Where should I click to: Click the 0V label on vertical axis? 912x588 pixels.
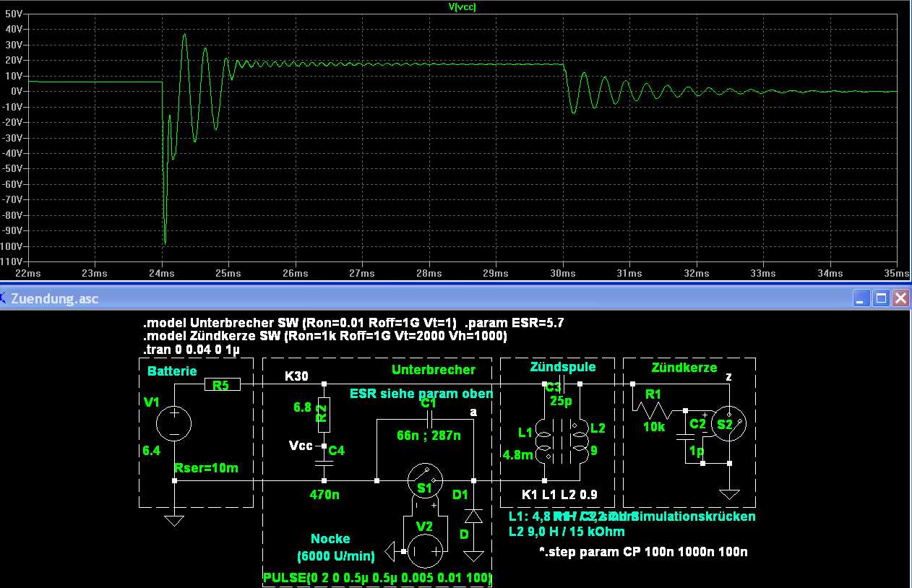click(x=17, y=91)
